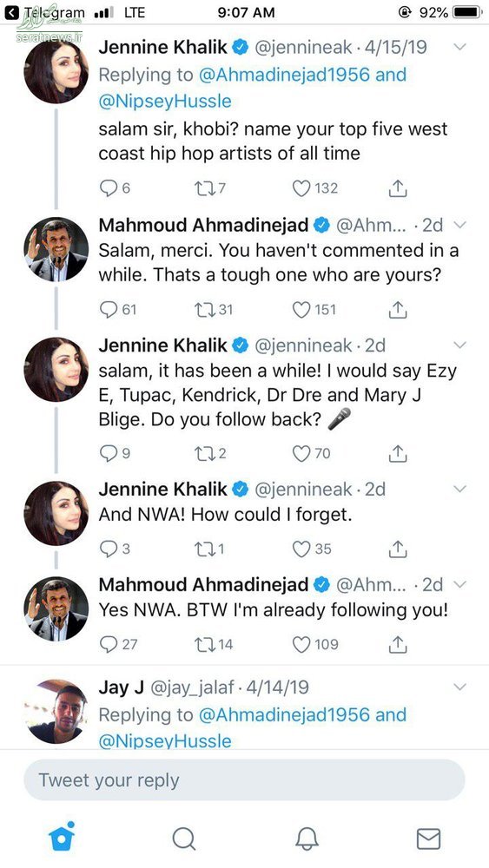Image resolution: width=489 pixels, height=868 pixels.
Task: Open Messages envelope icon
Action: 429,838
